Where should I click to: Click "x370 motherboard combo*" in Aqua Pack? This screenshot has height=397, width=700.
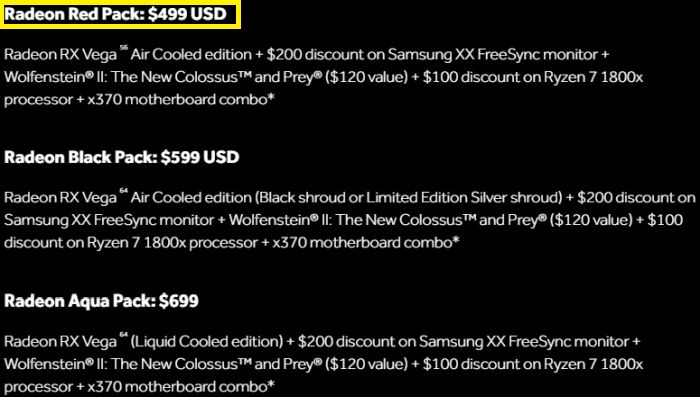(181, 386)
